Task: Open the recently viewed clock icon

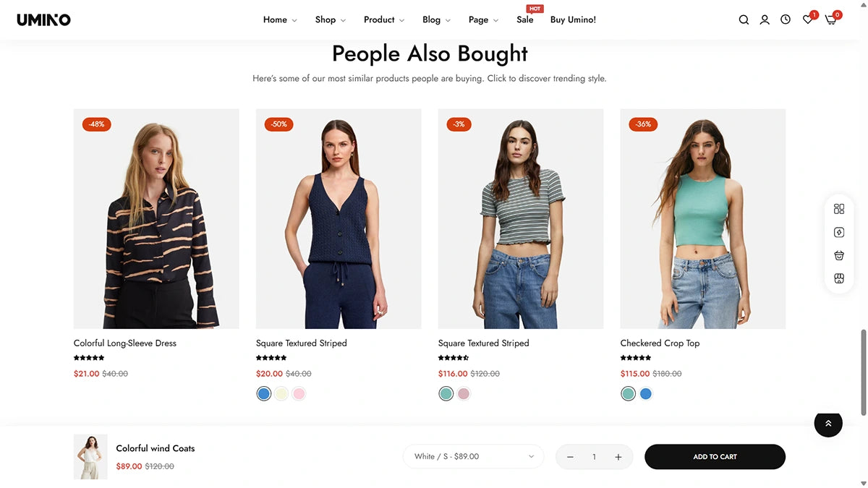Action: (x=786, y=20)
